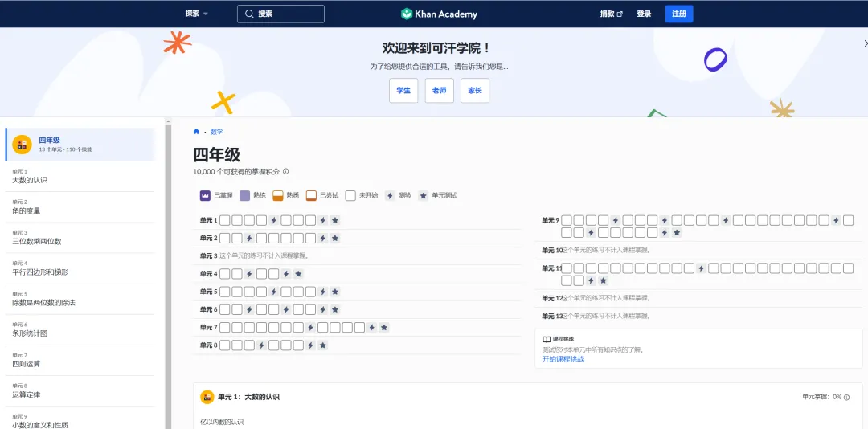Click the 数学 breadcrumb link
Image resolution: width=868 pixels, height=429 pixels.
(216, 132)
